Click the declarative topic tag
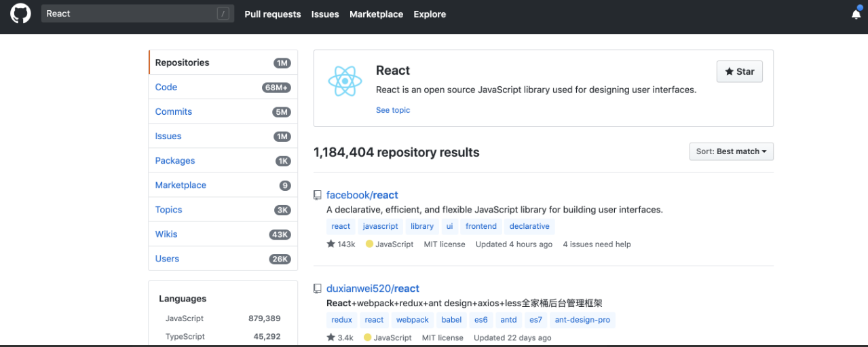 (x=529, y=226)
